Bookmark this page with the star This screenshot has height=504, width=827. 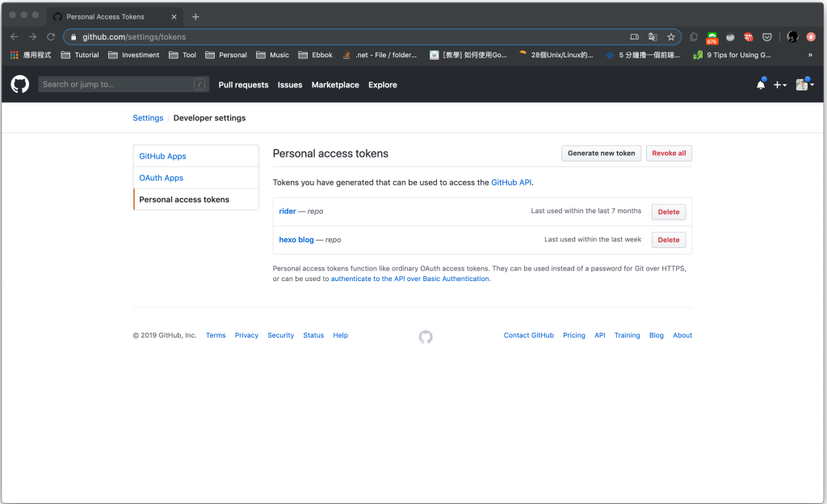671,37
